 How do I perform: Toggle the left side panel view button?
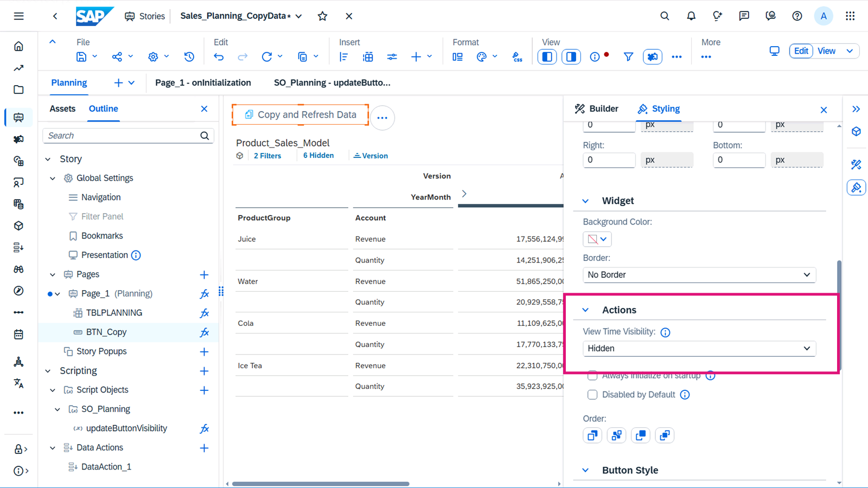(x=547, y=57)
